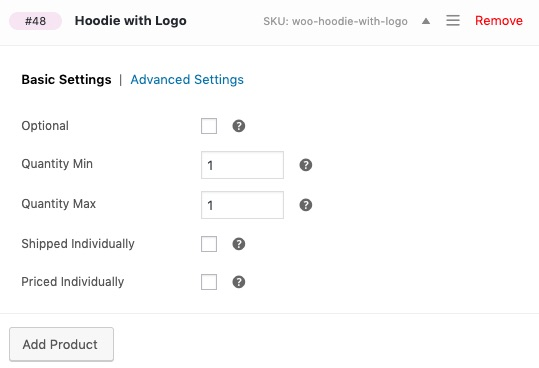Click help icon beside Quantity Max field
This screenshot has height=368, width=539.
coord(306,205)
